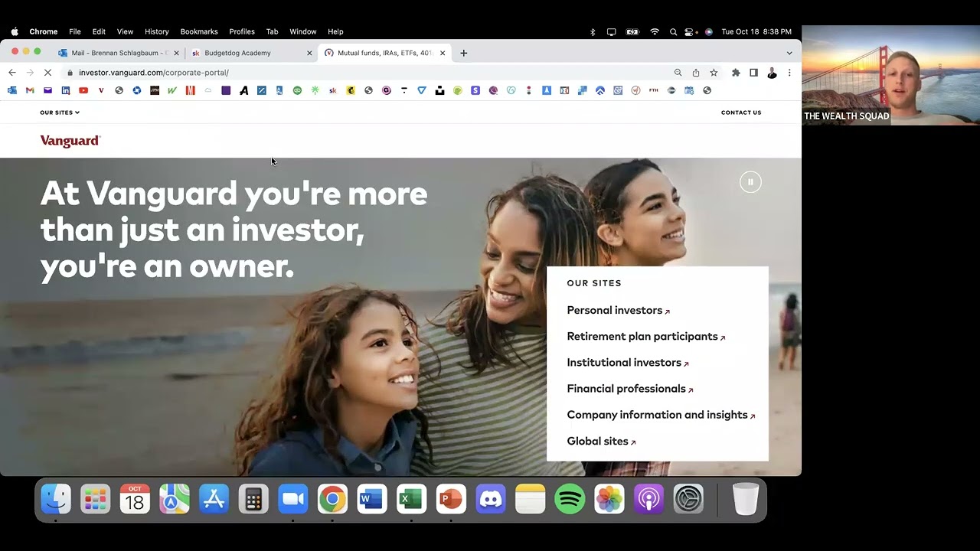980x551 pixels.
Task: Open the Chrome three-dot menu
Action: pyautogui.click(x=789, y=73)
